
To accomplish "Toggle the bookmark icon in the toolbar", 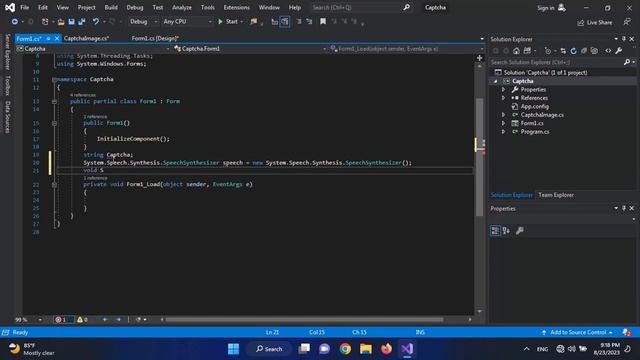I will (323, 22).
